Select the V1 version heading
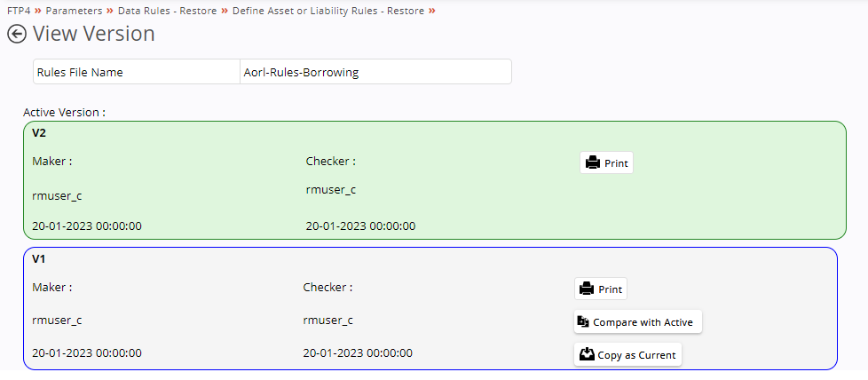The image size is (868, 380). (38, 258)
